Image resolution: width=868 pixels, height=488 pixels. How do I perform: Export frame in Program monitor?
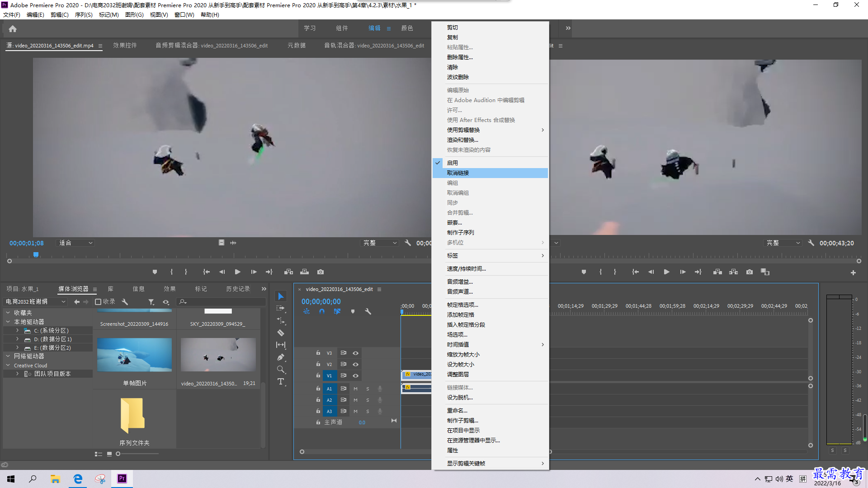click(750, 272)
